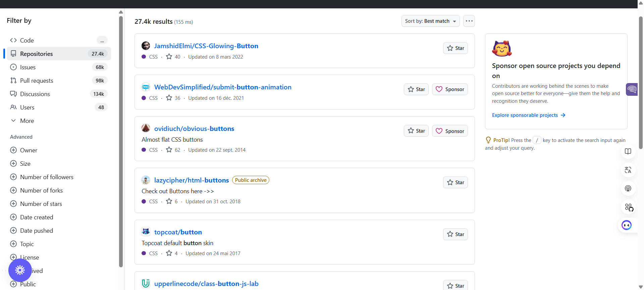
Task: Open the book reader side icon
Action: 628,151
